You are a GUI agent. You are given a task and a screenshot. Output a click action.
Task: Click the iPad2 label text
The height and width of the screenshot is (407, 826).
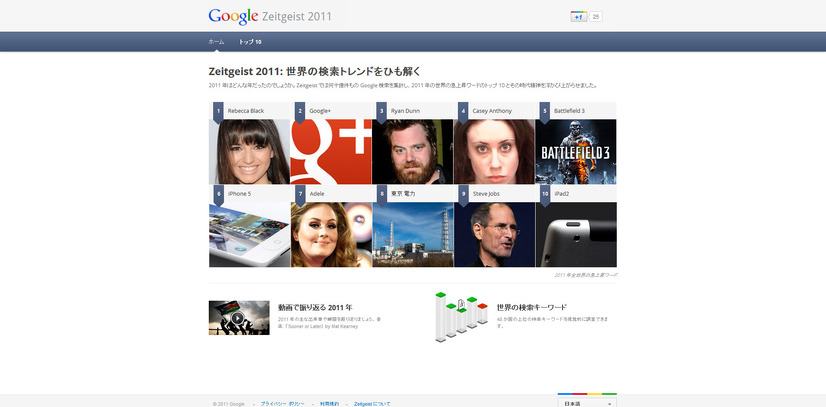[562, 194]
